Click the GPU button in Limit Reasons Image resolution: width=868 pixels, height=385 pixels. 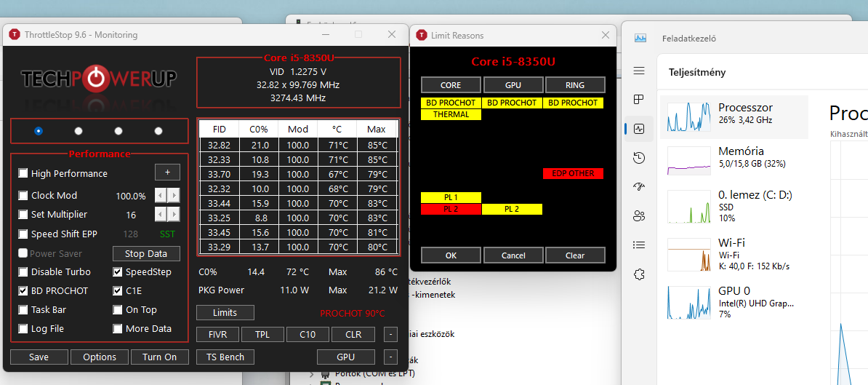point(513,84)
